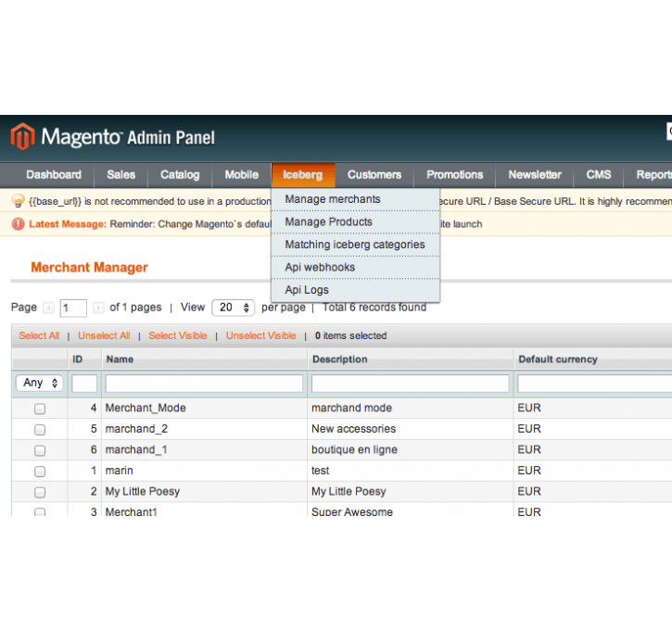The image size is (672, 630).
Task: Click the Description filter input field
Action: (410, 384)
